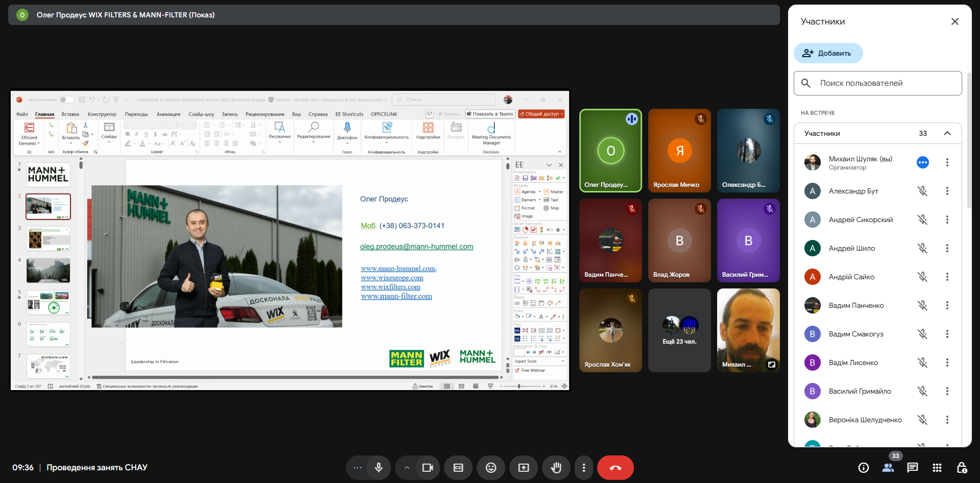Click the Общий доступ button
The width and height of the screenshot is (980, 483).
[x=542, y=114]
